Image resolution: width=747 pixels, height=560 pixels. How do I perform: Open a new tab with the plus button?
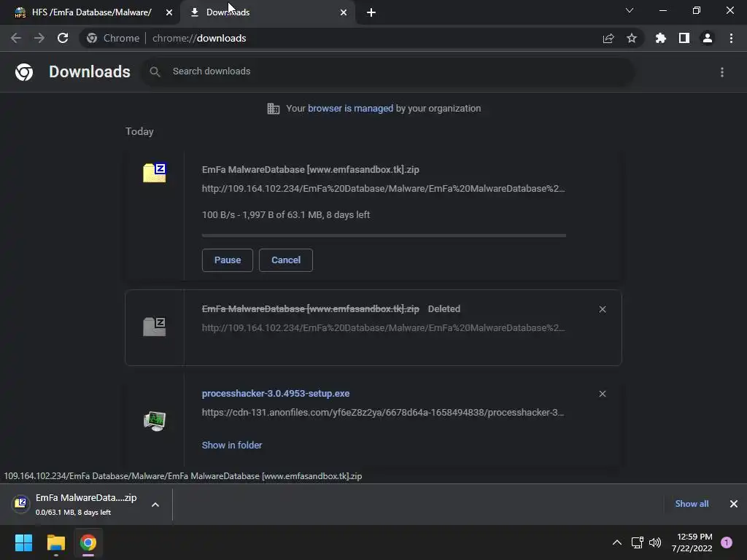[x=371, y=12]
